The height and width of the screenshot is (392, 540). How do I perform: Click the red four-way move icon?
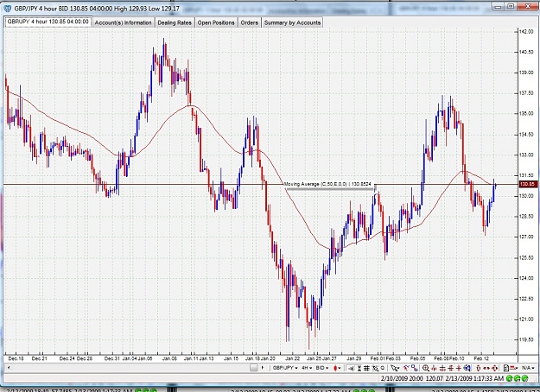(494, 368)
